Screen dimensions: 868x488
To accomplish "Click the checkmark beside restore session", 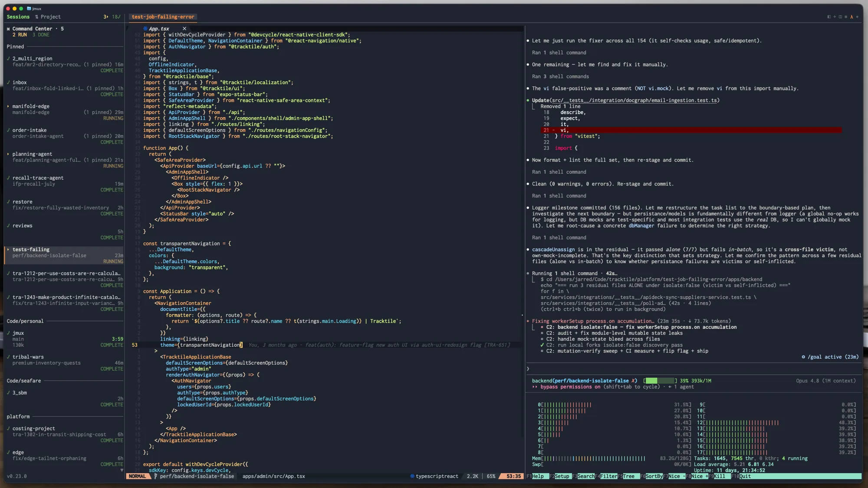I will pyautogui.click(x=8, y=201).
